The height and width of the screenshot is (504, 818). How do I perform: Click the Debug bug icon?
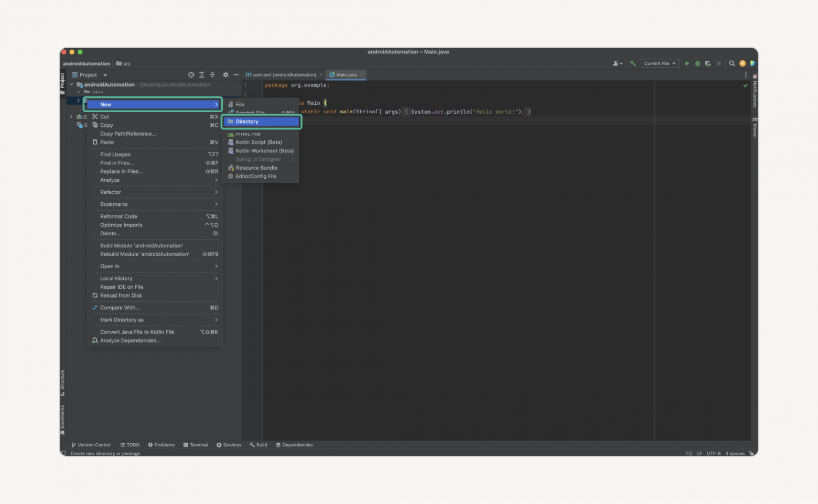click(697, 63)
